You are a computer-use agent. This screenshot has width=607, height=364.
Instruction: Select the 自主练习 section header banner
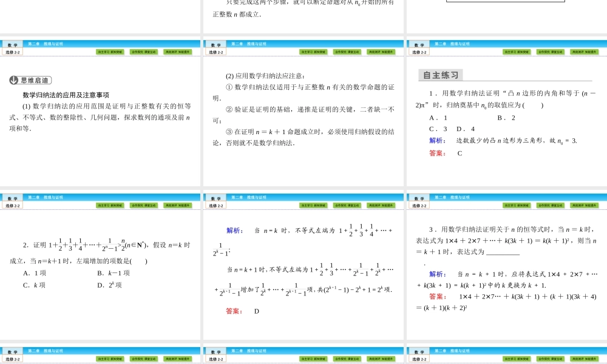pyautogui.click(x=442, y=75)
